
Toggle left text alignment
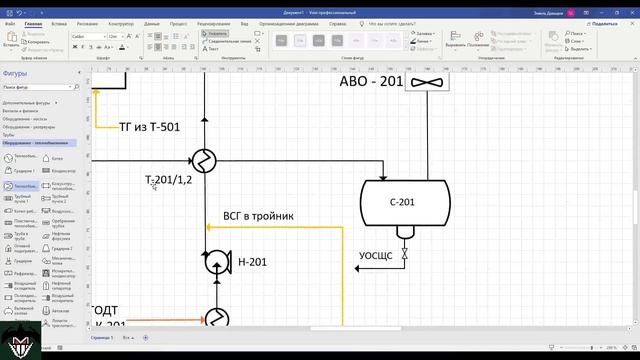point(150,47)
